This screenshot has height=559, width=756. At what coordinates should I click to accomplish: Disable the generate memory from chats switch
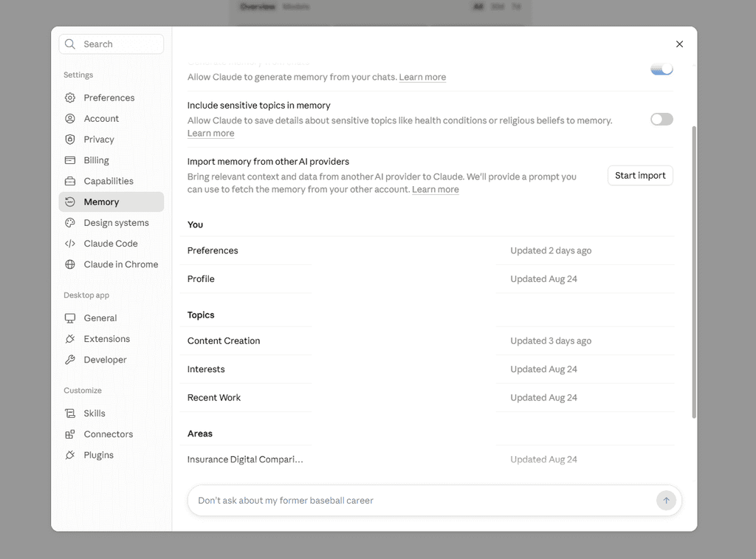pos(661,69)
